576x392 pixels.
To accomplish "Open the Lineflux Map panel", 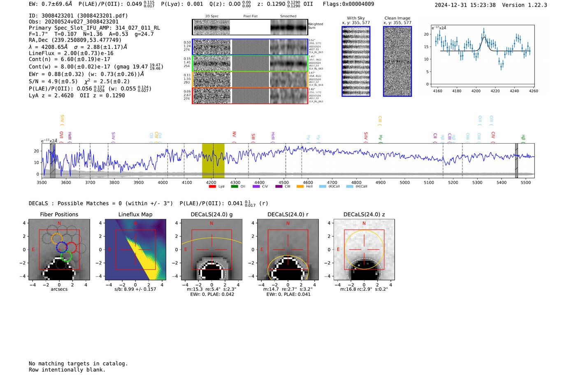I will click(135, 249).
